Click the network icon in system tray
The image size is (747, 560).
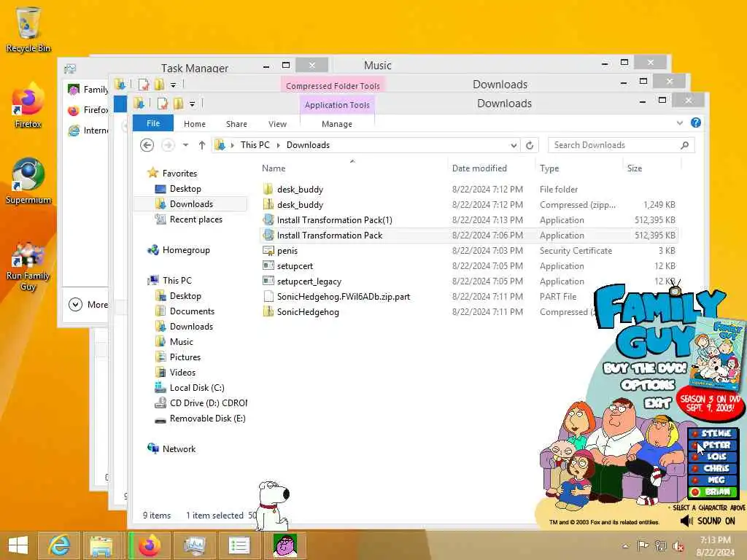click(x=660, y=546)
